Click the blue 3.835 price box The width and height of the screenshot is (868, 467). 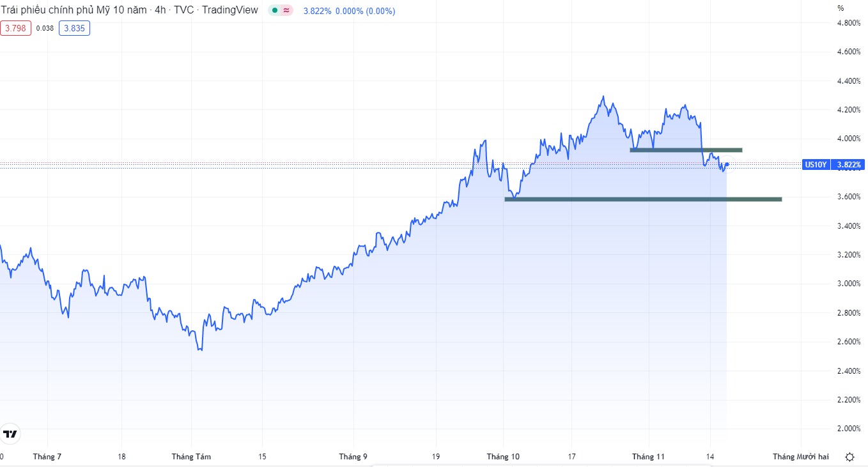pyautogui.click(x=74, y=28)
